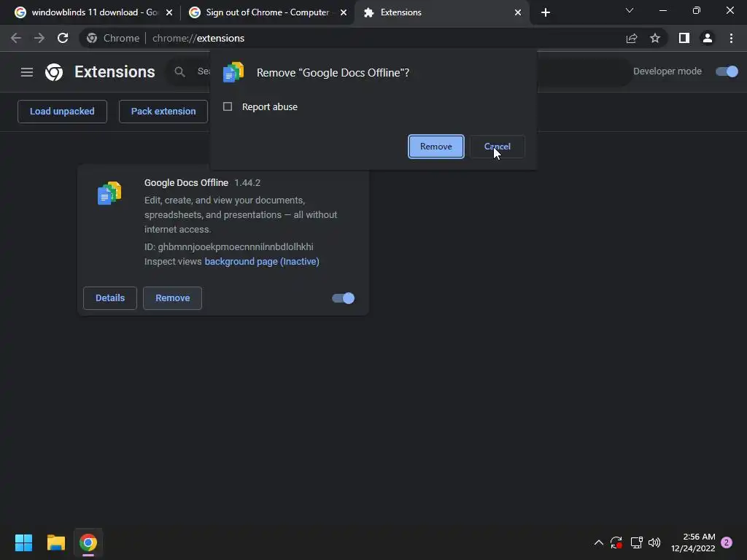747x560 pixels.
Task: Confirm removal with the dialog's Remove button
Action: pyautogui.click(x=436, y=146)
